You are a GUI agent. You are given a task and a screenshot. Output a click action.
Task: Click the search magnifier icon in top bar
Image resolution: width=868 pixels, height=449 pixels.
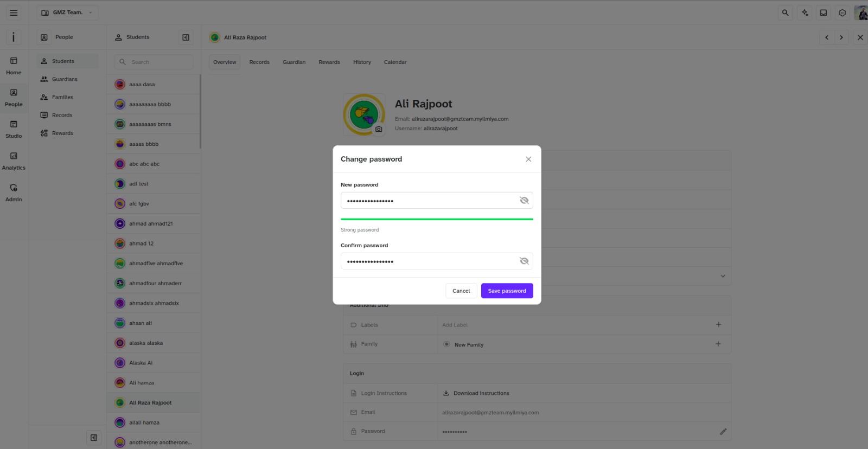coord(785,12)
